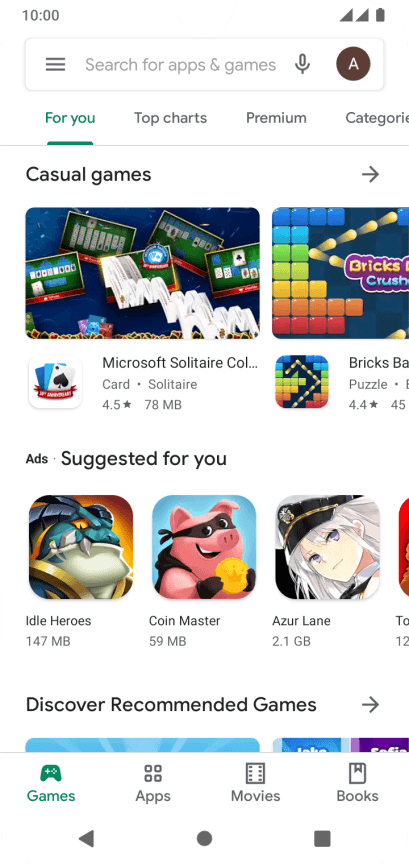
Task: Select the Coin Master pig icon
Action: click(204, 547)
